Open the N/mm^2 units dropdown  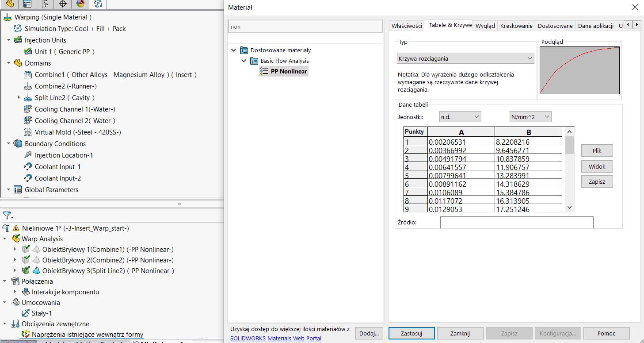point(530,117)
